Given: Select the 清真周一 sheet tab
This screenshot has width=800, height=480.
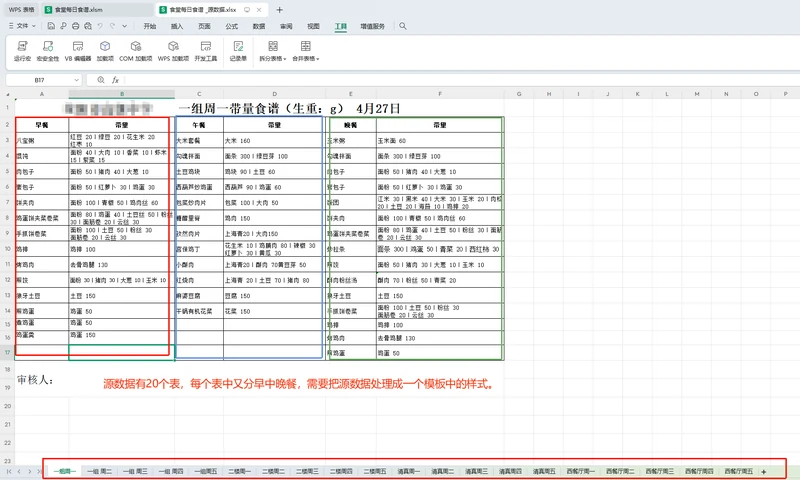Looking at the screenshot, I should [x=409, y=472].
